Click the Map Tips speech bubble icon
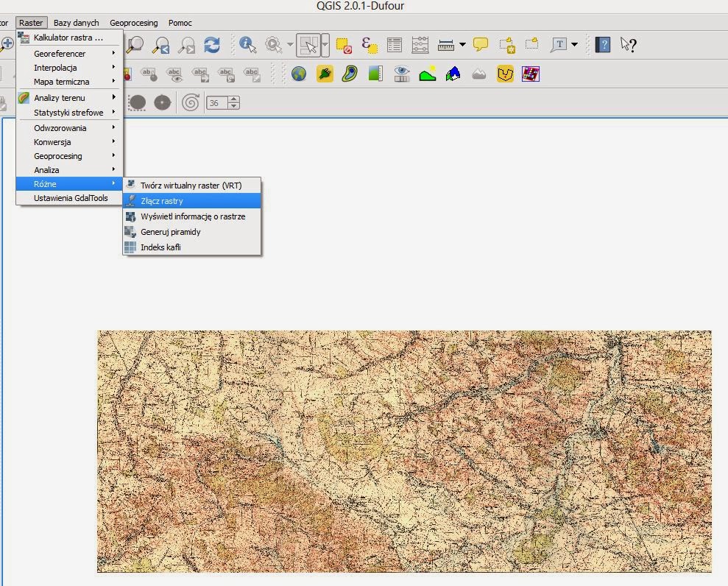Viewport: 728px width, 586px height. (x=481, y=45)
